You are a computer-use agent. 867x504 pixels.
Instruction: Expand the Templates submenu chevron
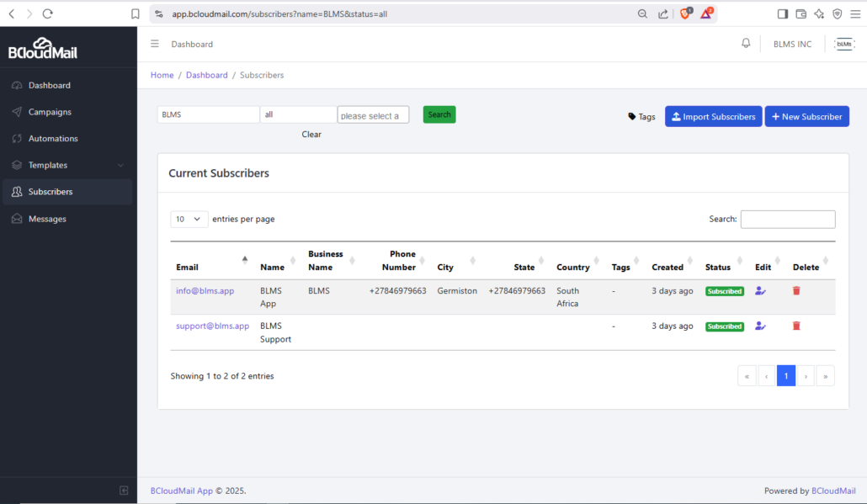pos(120,165)
